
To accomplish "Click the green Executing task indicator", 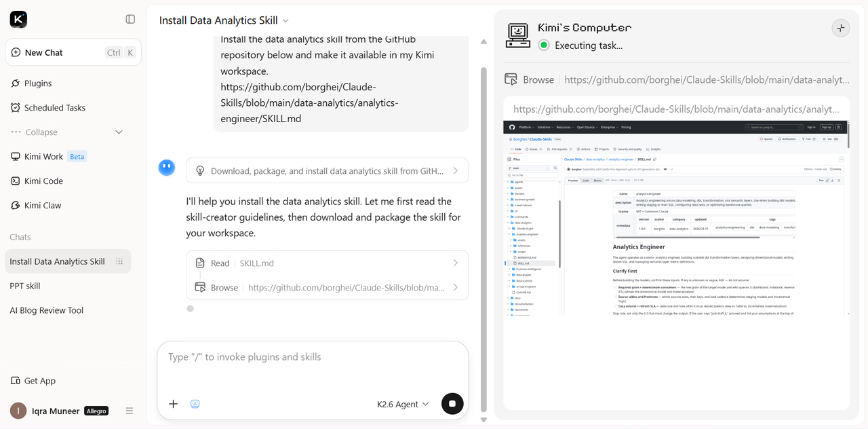I will coord(544,45).
